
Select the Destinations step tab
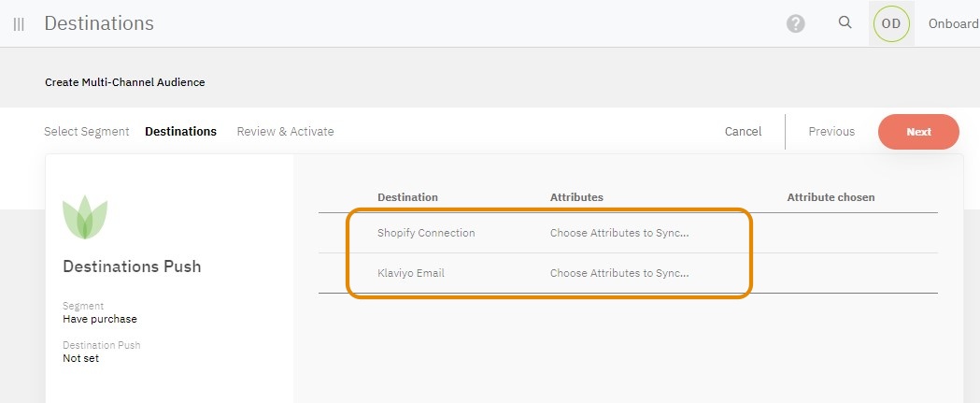(180, 132)
